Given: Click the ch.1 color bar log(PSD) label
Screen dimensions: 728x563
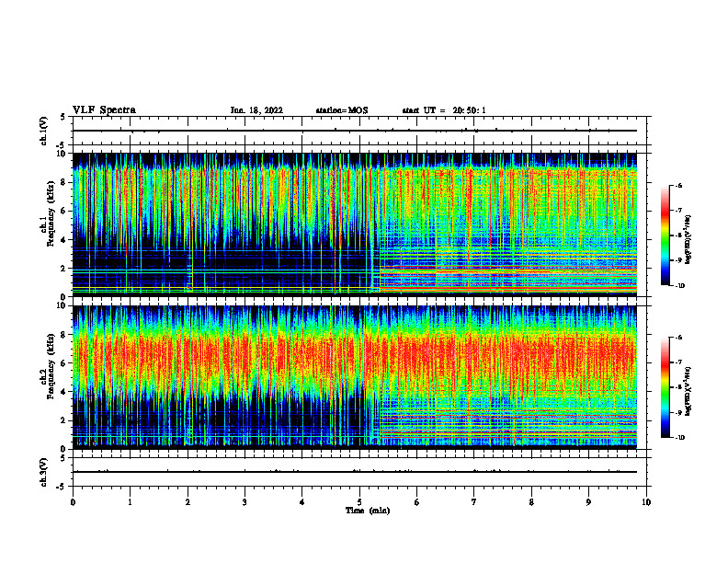Looking at the screenshot, I should coord(688,239).
